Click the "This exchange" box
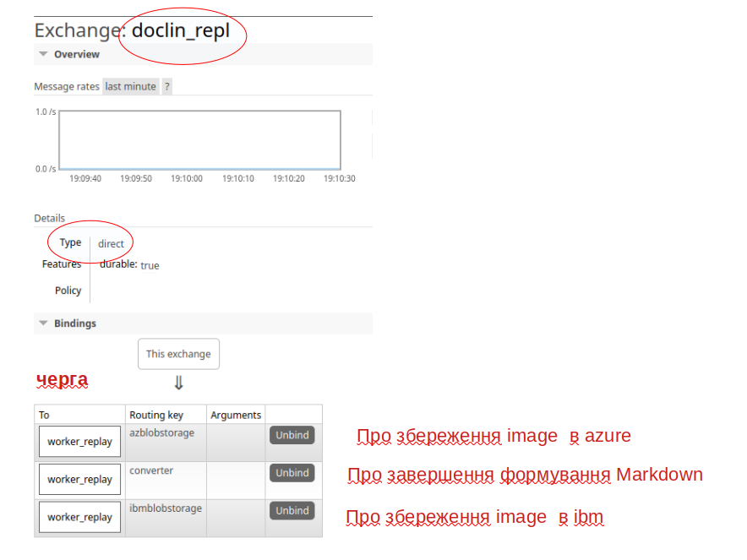This screenshot has width=747, height=560. point(178,354)
